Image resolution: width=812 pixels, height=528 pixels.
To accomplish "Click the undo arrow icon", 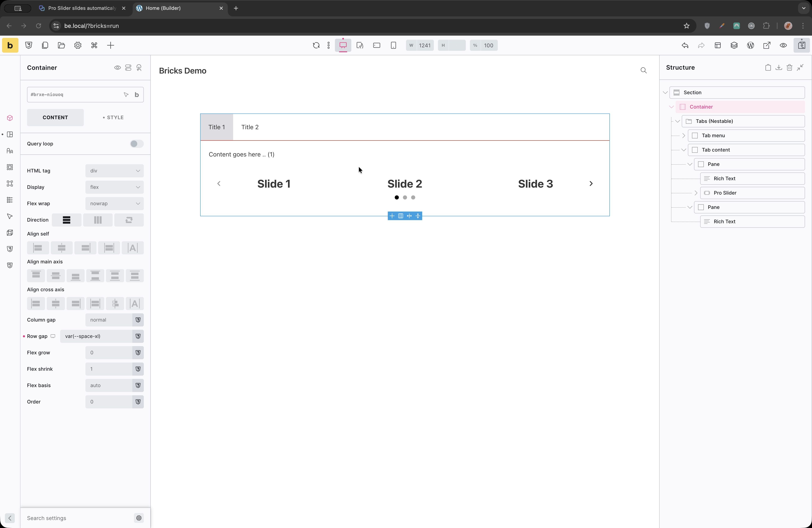I will (x=685, y=45).
